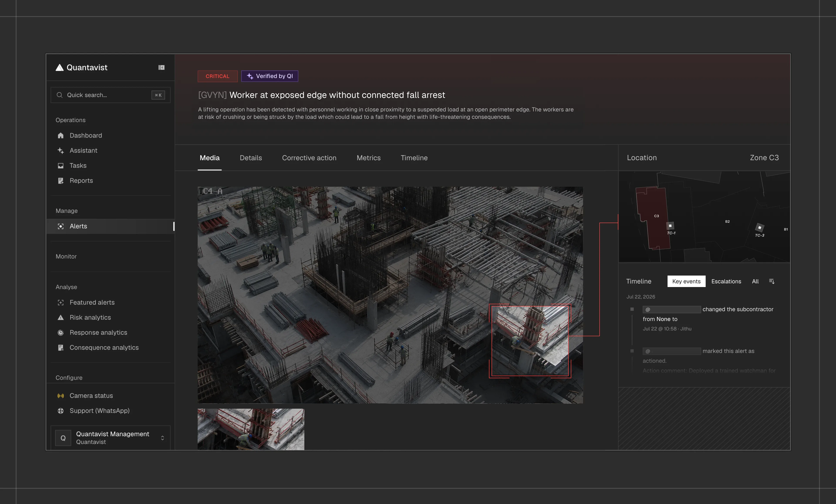Open the Metrics tab
Viewport: 836px width, 504px height.
[368, 158]
